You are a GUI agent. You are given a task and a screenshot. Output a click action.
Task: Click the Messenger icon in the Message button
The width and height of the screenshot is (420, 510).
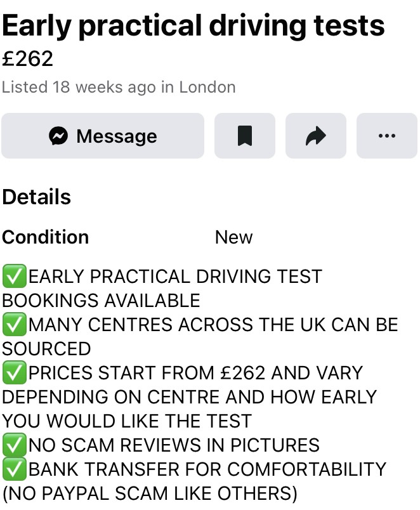coord(59,136)
